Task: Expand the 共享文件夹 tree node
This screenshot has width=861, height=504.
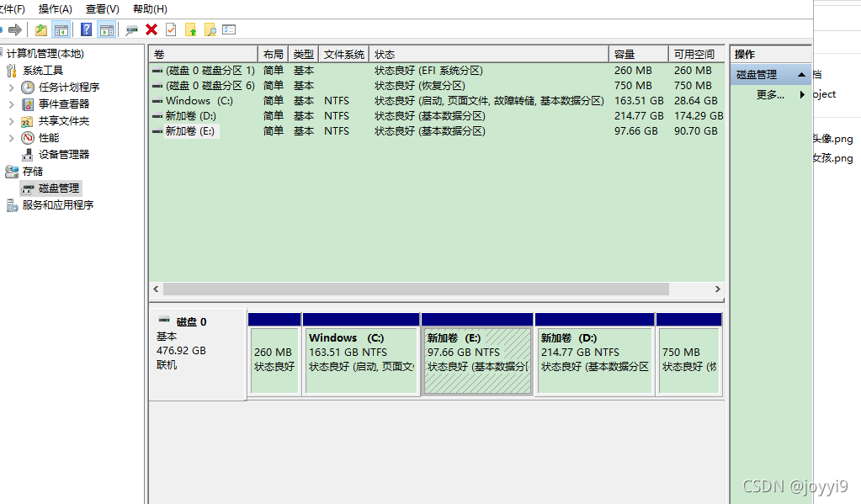Action: 11,121
